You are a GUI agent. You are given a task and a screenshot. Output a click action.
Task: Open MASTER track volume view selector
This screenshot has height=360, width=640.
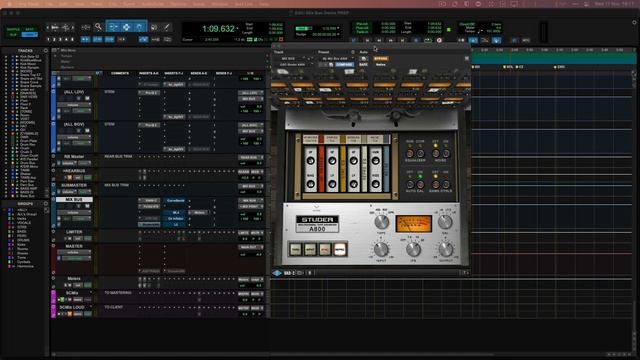(73, 252)
